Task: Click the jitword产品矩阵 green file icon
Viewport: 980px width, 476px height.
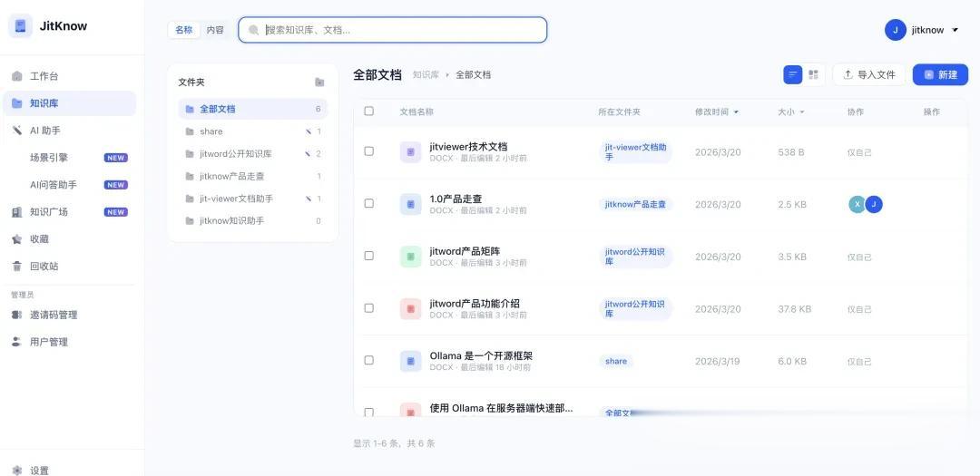Action: 410,257
